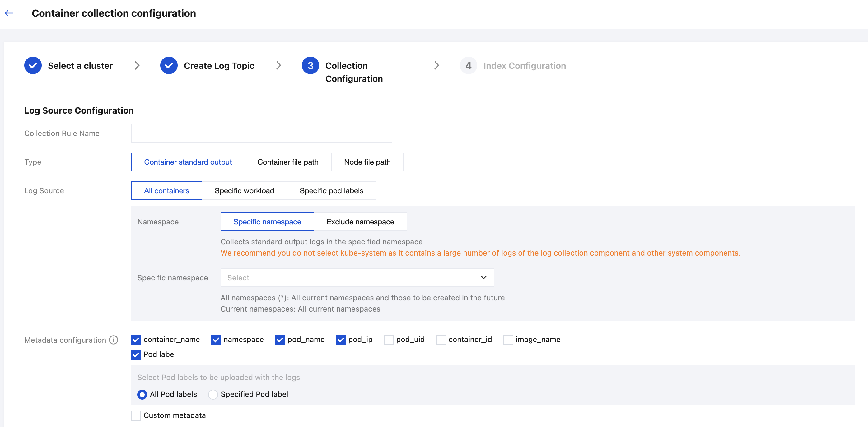Image resolution: width=868 pixels, height=427 pixels.
Task: Switch type to Container file path
Action: (x=288, y=162)
